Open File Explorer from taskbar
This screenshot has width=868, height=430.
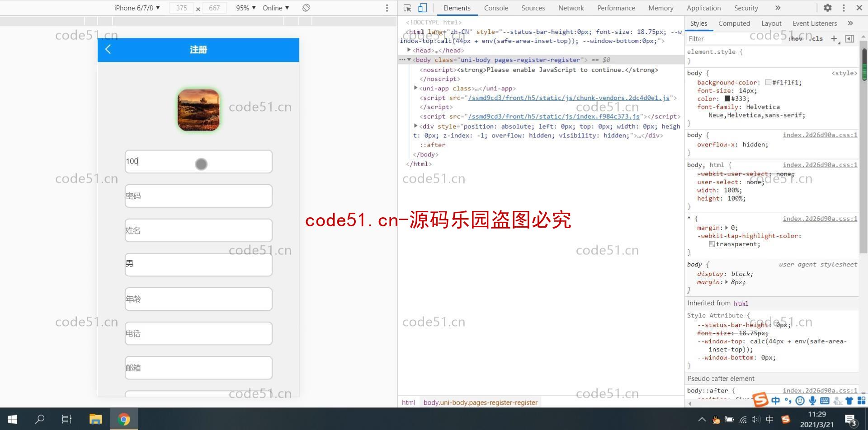[95, 419]
